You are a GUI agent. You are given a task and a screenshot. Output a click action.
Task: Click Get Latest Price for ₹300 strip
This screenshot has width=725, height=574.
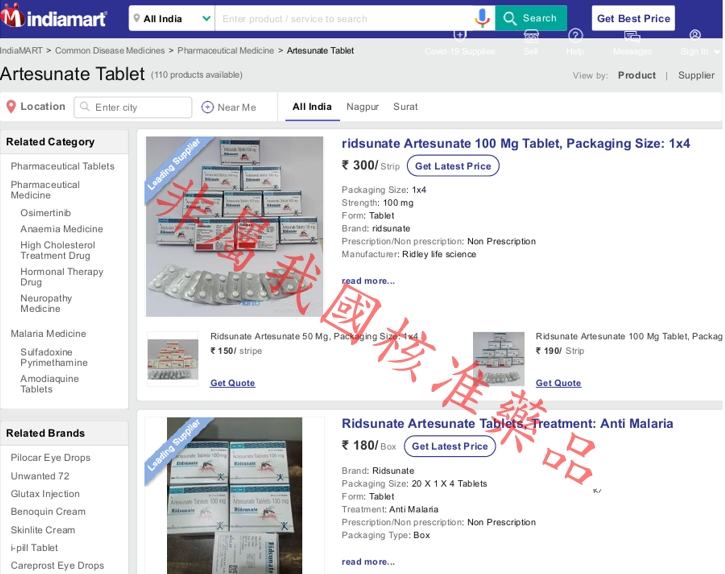click(453, 166)
